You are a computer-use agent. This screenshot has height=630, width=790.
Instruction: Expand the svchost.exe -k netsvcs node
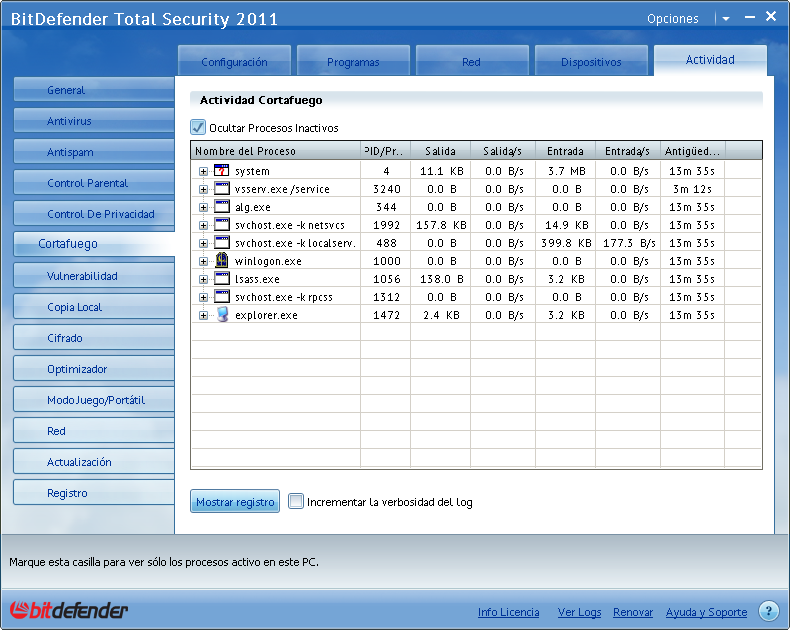click(203, 225)
